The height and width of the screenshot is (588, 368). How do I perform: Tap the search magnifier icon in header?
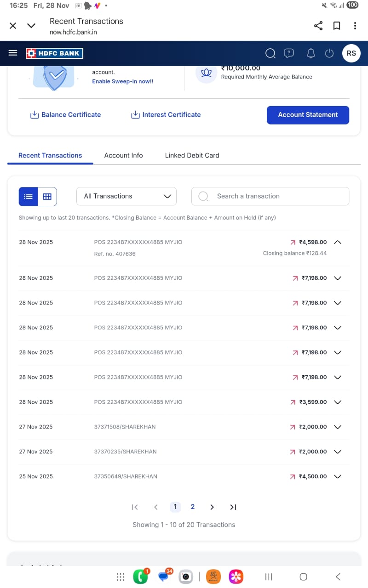pos(270,53)
